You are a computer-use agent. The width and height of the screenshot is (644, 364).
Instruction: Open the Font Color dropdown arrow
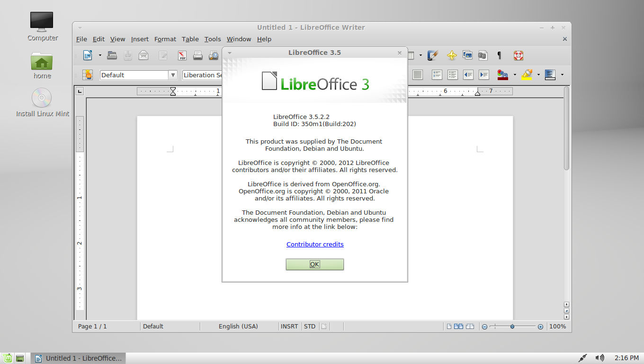click(514, 75)
